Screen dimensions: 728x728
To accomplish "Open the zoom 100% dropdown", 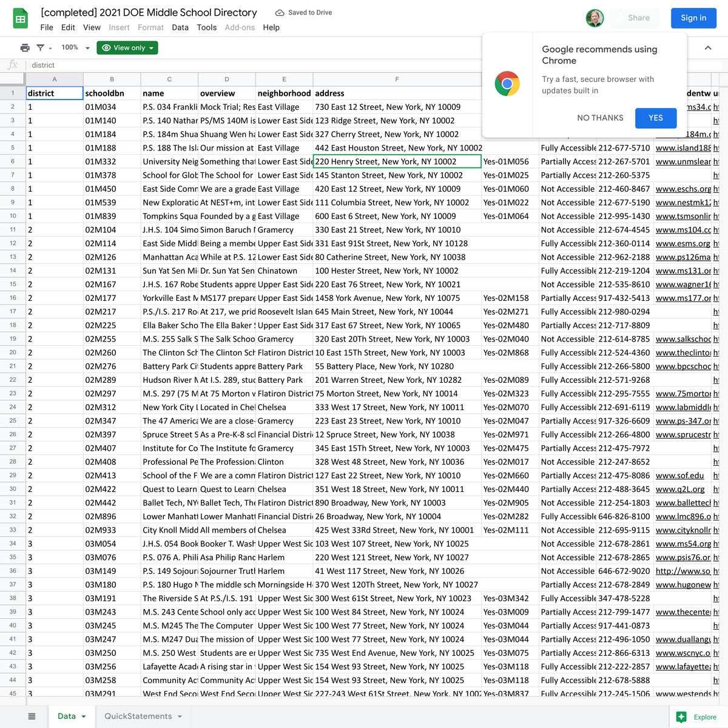I will [x=76, y=48].
